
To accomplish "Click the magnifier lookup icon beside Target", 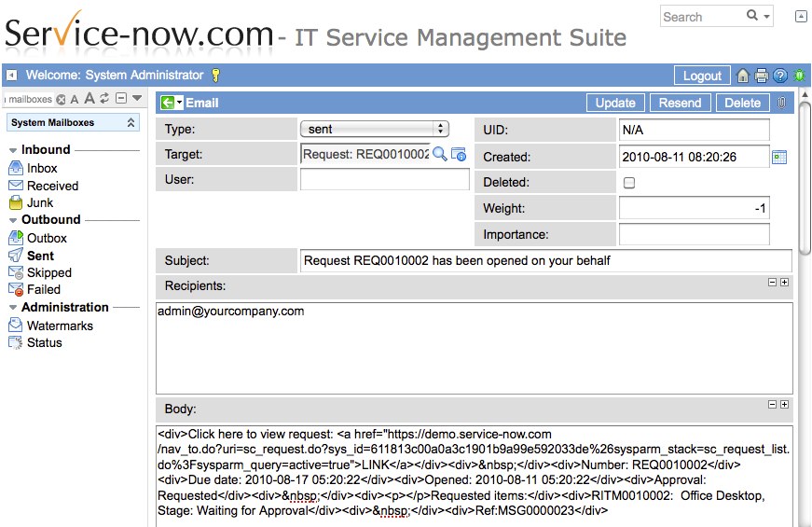I will pyautogui.click(x=440, y=154).
